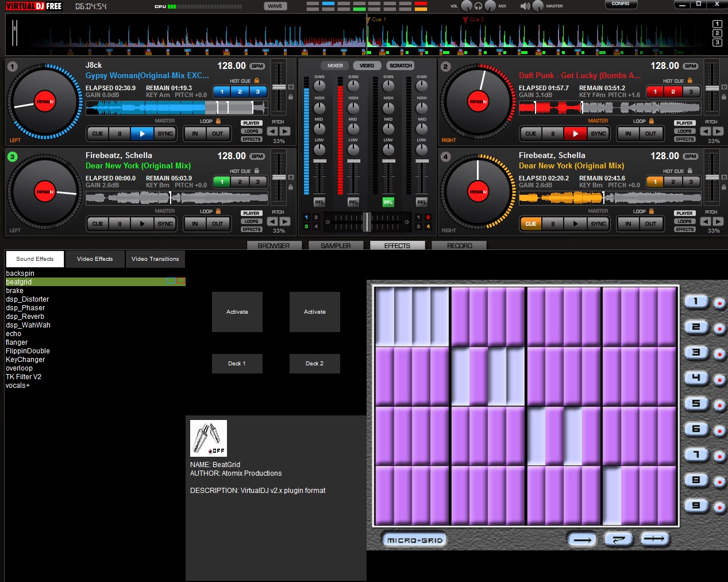Image resolution: width=728 pixels, height=582 pixels.
Task: Open EFFECTS sub-panel on deck 1
Action: coord(252,140)
